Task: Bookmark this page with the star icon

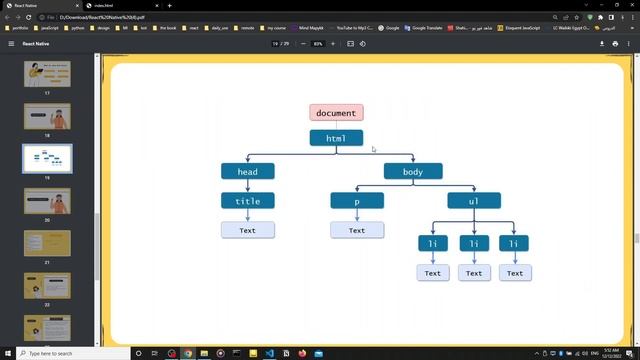Action: [576, 18]
